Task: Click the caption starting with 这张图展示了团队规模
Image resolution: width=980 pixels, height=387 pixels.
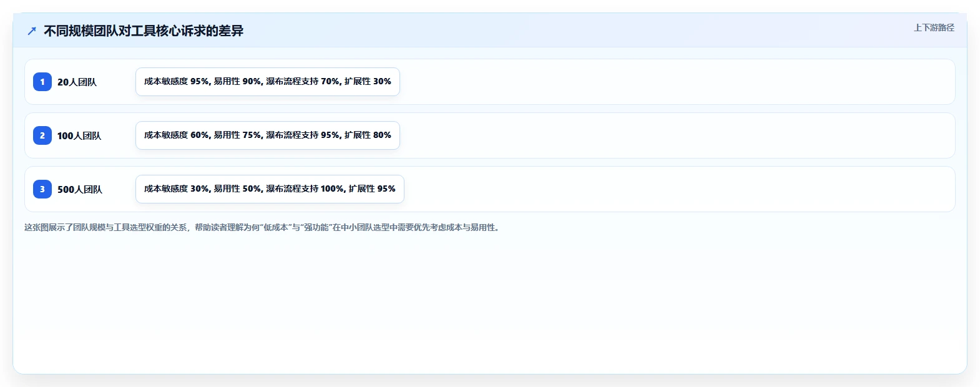Action: [x=263, y=227]
